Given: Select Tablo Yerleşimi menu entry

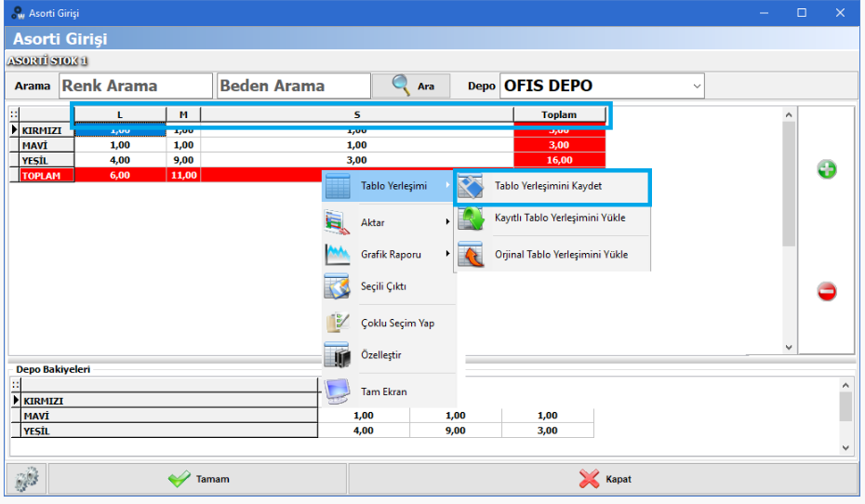Looking at the screenshot, I should click(389, 186).
